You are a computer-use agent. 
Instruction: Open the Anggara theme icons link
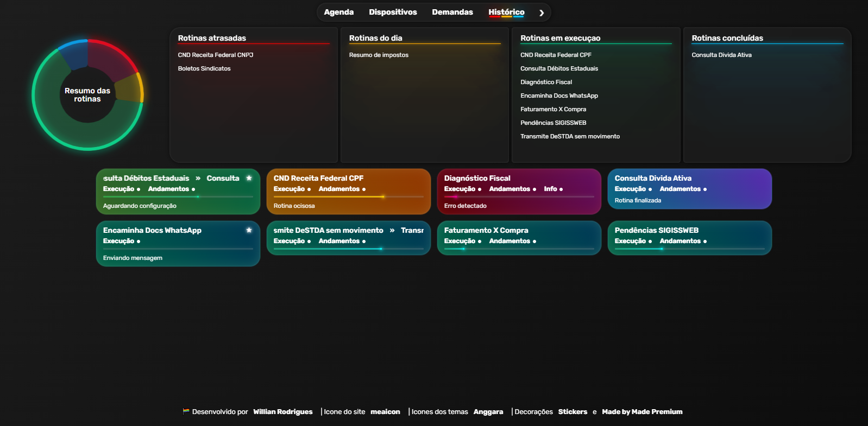488,412
